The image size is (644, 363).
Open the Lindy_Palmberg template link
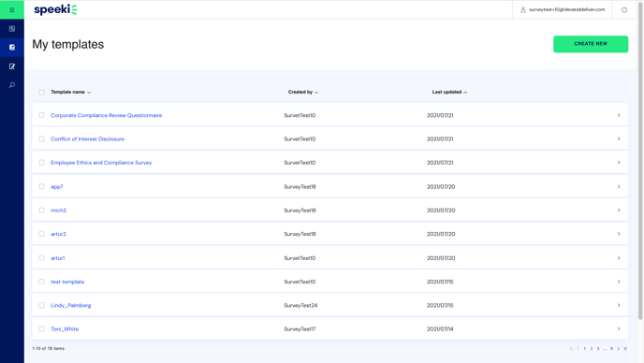[70, 306]
